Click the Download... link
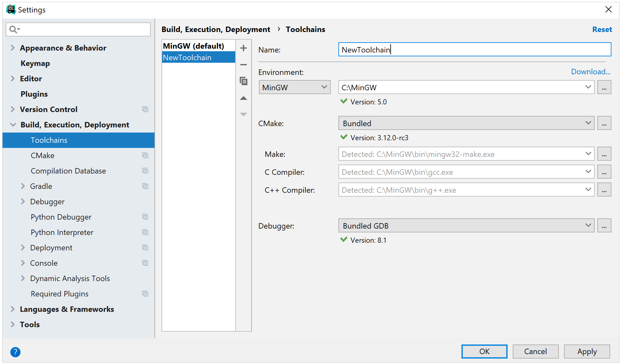 tap(591, 72)
